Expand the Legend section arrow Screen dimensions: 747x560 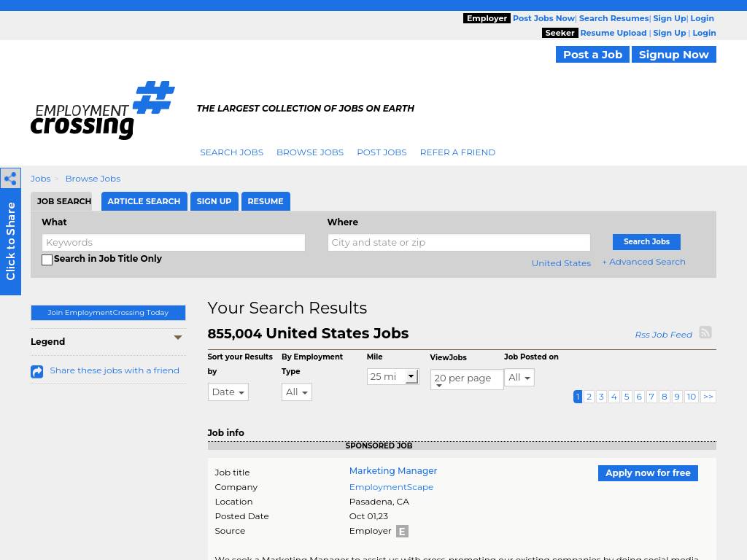click(x=177, y=338)
